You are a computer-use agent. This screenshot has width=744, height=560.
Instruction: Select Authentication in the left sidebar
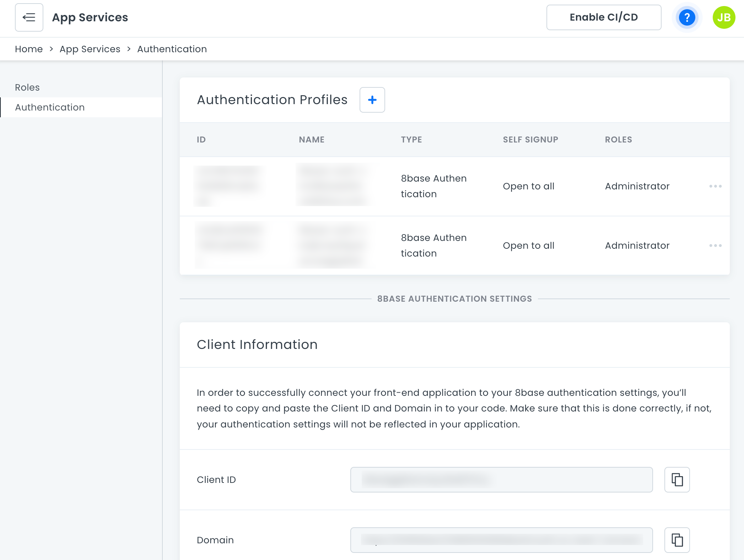pyautogui.click(x=50, y=107)
